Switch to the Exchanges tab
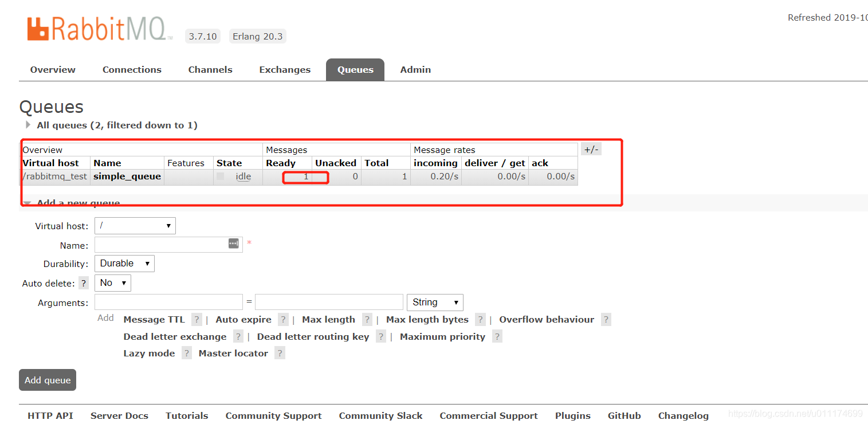This screenshot has height=424, width=868. tap(285, 70)
